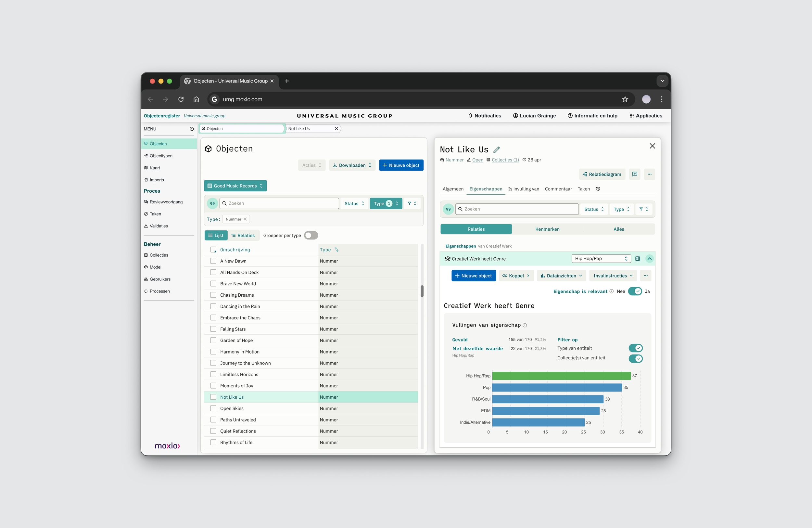Check the select-all checkbox beside Omschrijving
This screenshot has height=528, width=812.
tap(213, 250)
